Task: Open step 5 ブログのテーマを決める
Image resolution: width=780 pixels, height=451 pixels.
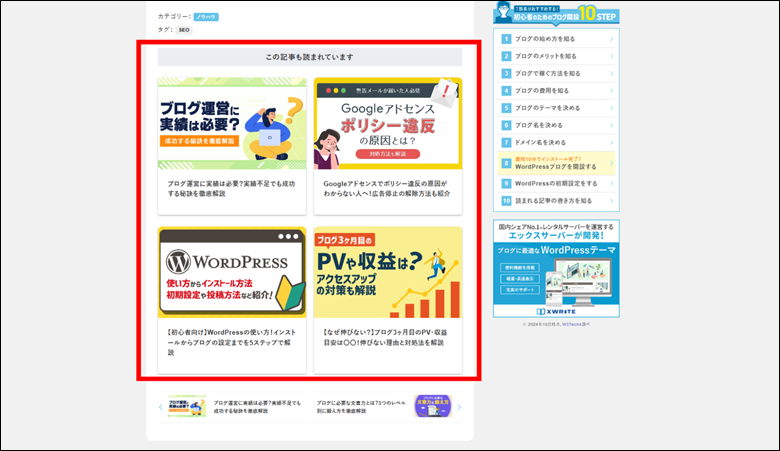Action: (x=556, y=108)
